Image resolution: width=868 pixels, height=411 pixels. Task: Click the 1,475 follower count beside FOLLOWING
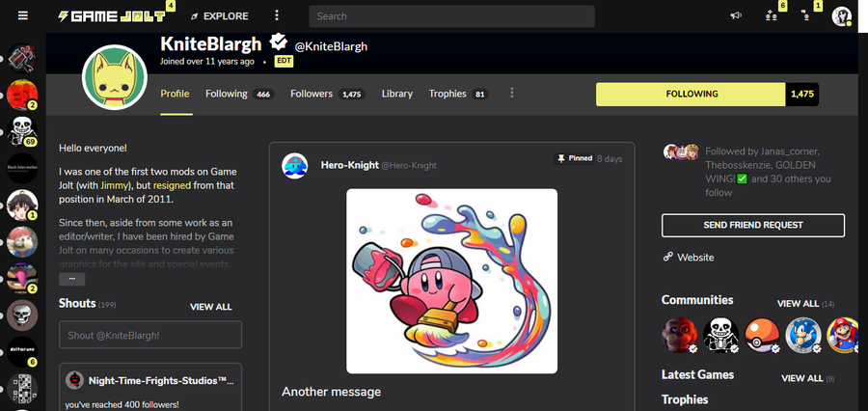tap(802, 95)
